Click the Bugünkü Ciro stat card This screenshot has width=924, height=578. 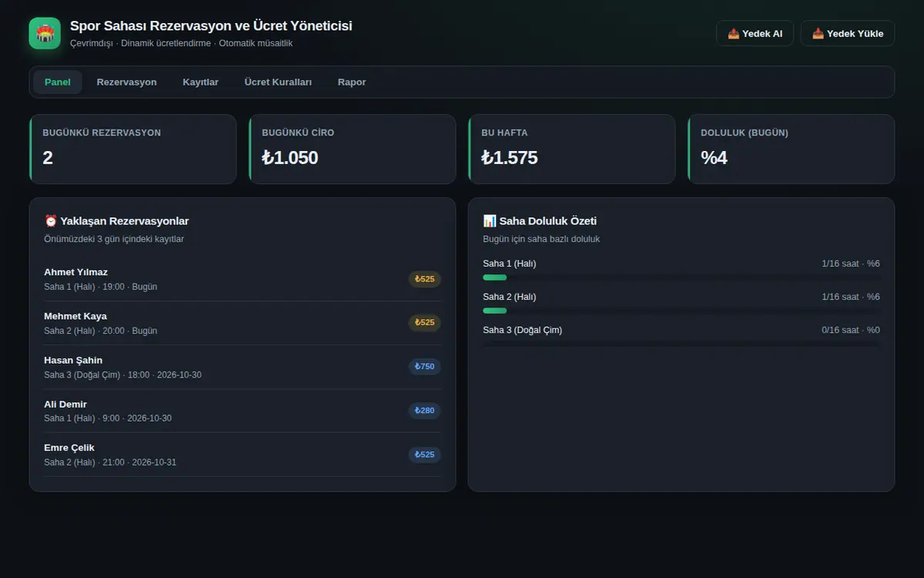[x=352, y=150]
